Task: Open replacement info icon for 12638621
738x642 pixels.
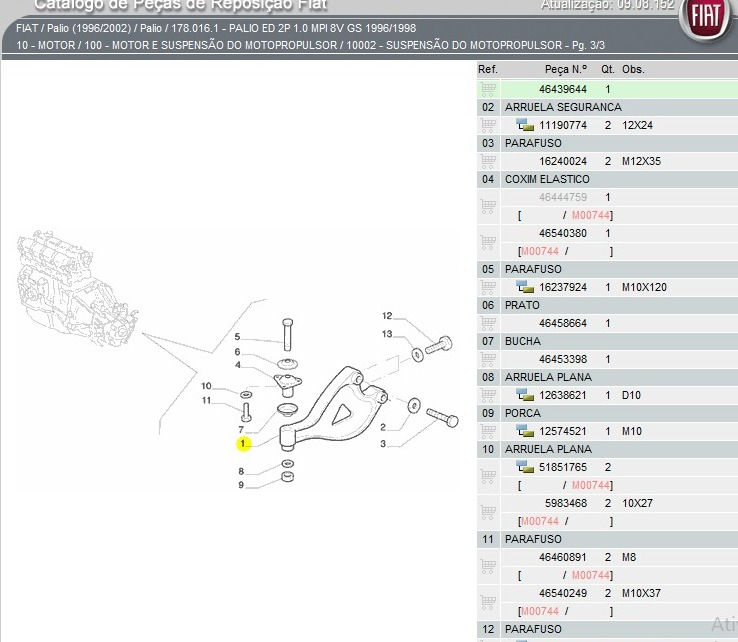Action: [x=525, y=395]
